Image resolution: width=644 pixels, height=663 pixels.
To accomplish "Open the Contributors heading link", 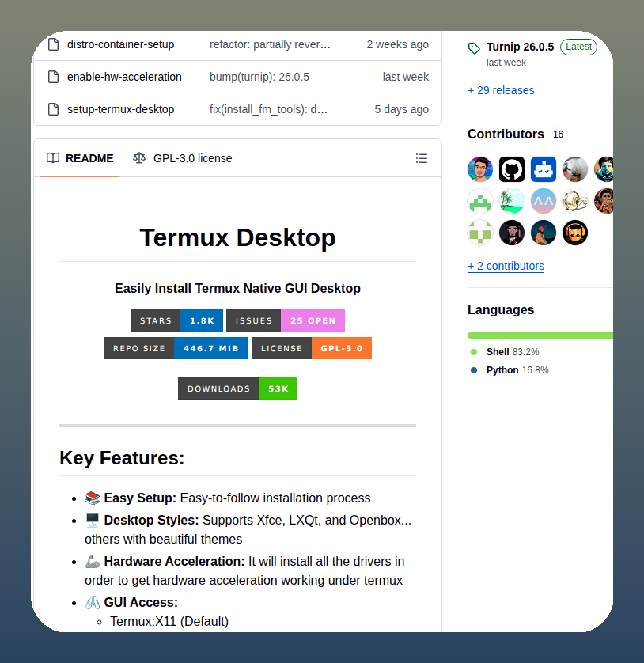I will [x=506, y=134].
